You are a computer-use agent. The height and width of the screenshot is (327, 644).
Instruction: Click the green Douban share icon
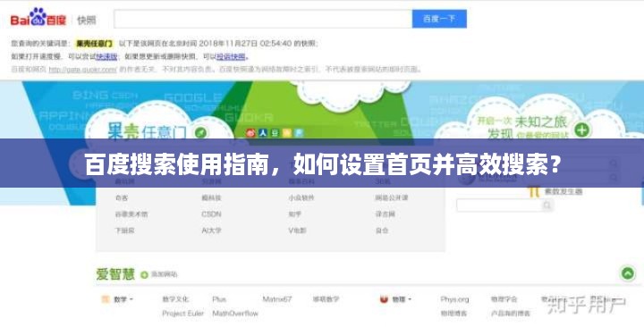coord(275,133)
